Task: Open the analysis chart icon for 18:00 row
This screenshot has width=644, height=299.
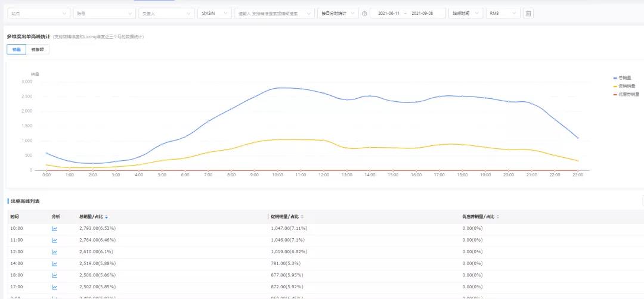Action: coord(55,276)
